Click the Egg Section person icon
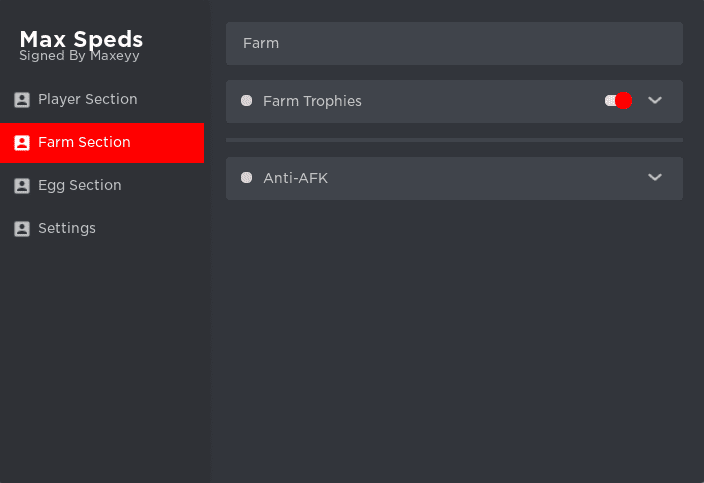 point(22,186)
